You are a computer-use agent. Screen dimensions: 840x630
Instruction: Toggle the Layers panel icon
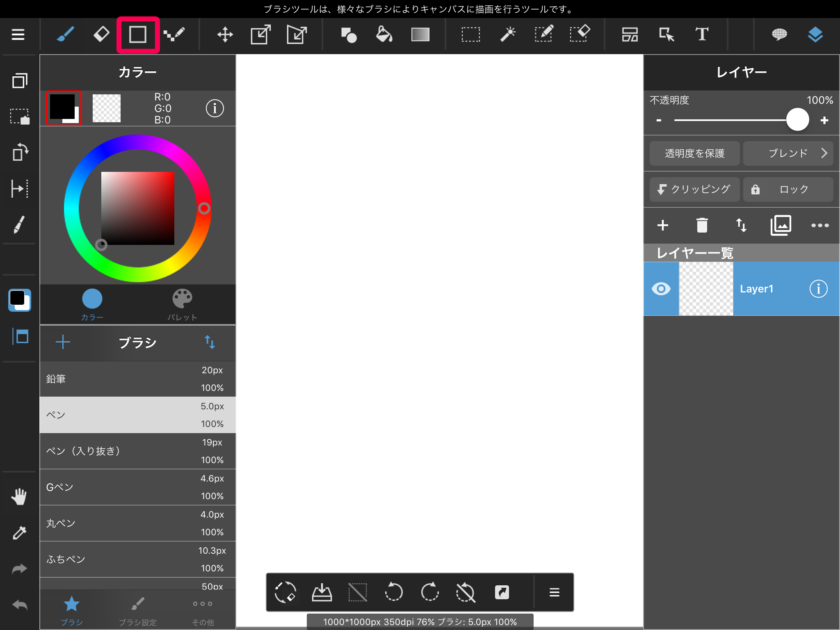point(815,34)
